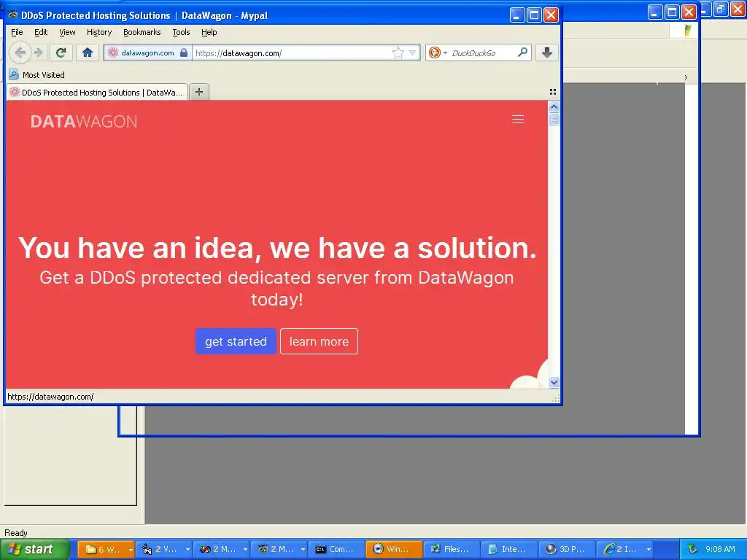The width and height of the screenshot is (747, 560).
Task: Click the datawagon.com site identity label
Action: 147,52
